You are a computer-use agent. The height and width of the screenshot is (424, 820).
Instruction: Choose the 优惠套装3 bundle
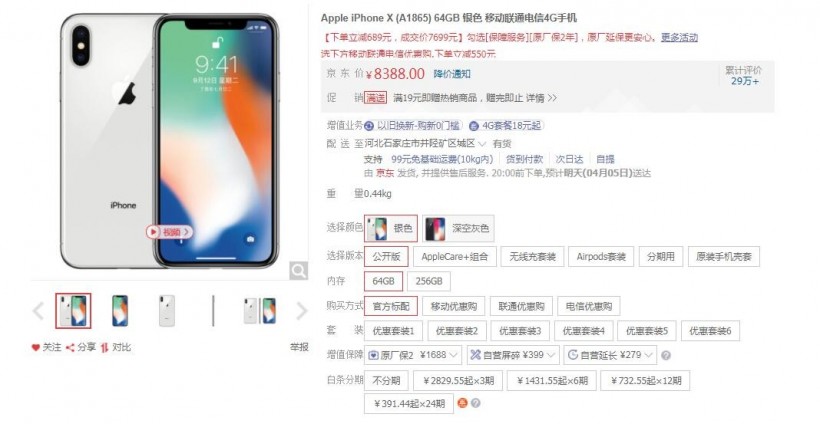coord(520,331)
